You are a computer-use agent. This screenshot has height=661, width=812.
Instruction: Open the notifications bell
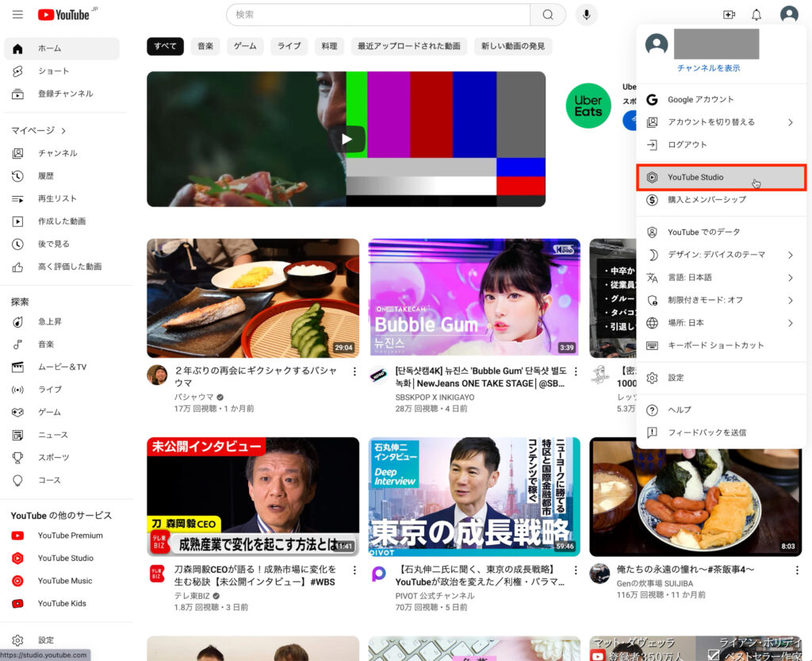tap(756, 15)
